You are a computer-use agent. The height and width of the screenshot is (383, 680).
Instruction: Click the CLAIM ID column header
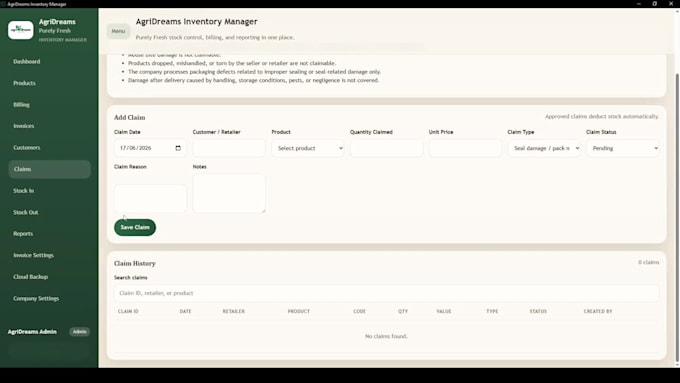click(x=128, y=311)
